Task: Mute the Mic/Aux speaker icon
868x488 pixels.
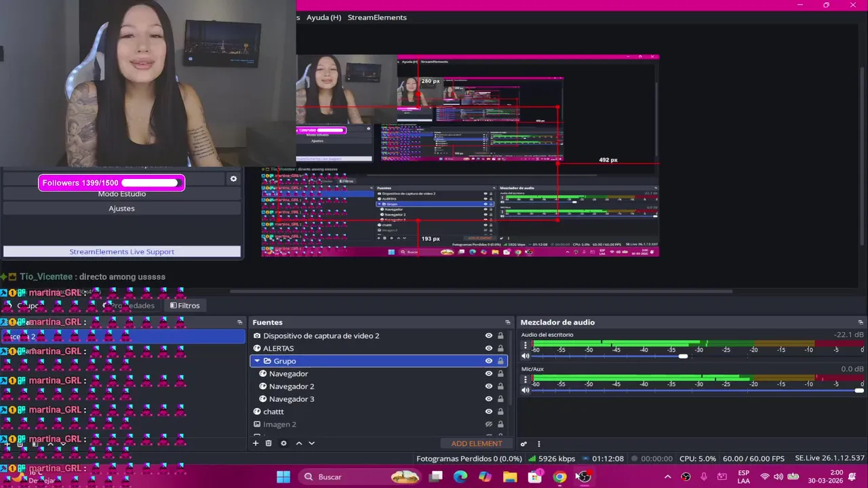Action: click(525, 390)
